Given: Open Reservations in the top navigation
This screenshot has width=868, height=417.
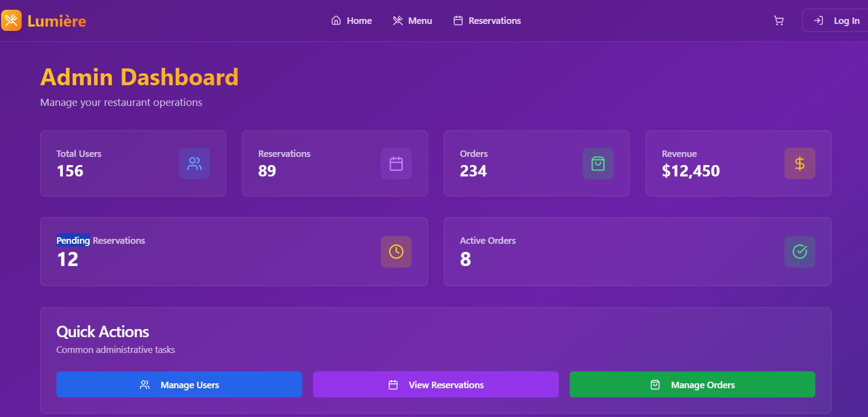Looking at the screenshot, I should [x=487, y=21].
